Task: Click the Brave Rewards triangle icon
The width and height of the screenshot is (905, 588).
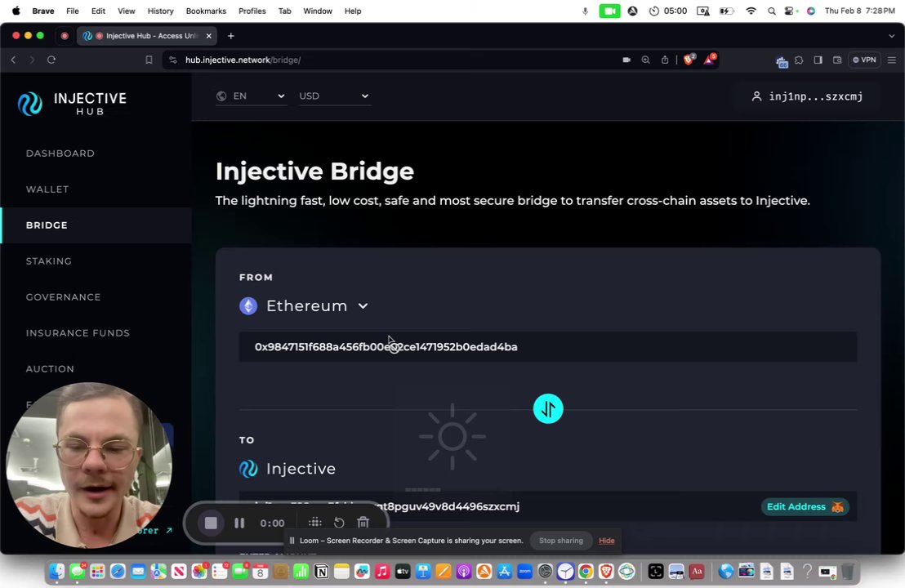Action: (709, 60)
